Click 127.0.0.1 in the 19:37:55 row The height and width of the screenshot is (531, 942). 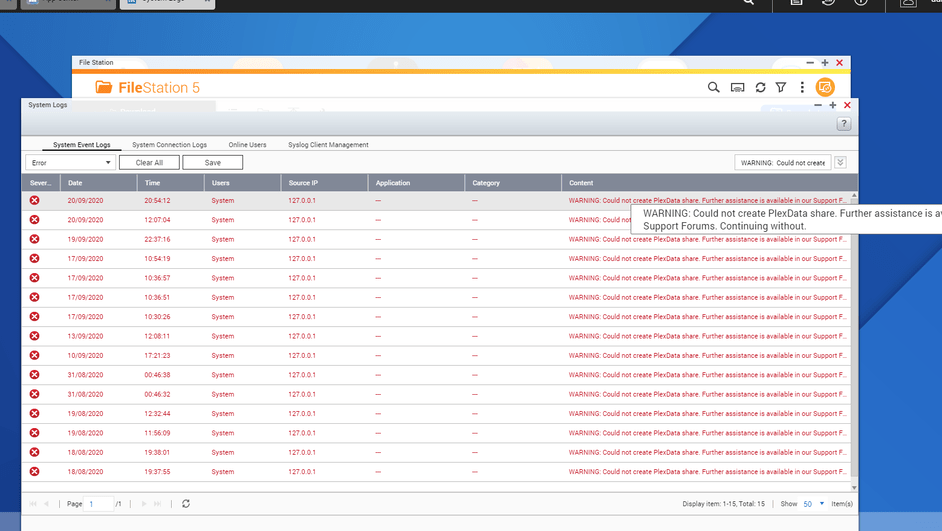tap(302, 472)
